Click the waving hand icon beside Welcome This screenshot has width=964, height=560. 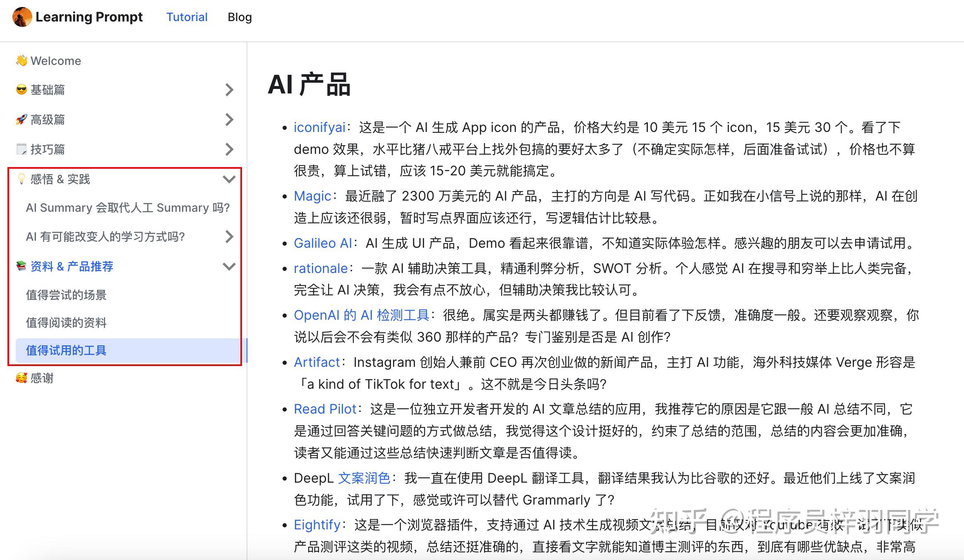[22, 60]
